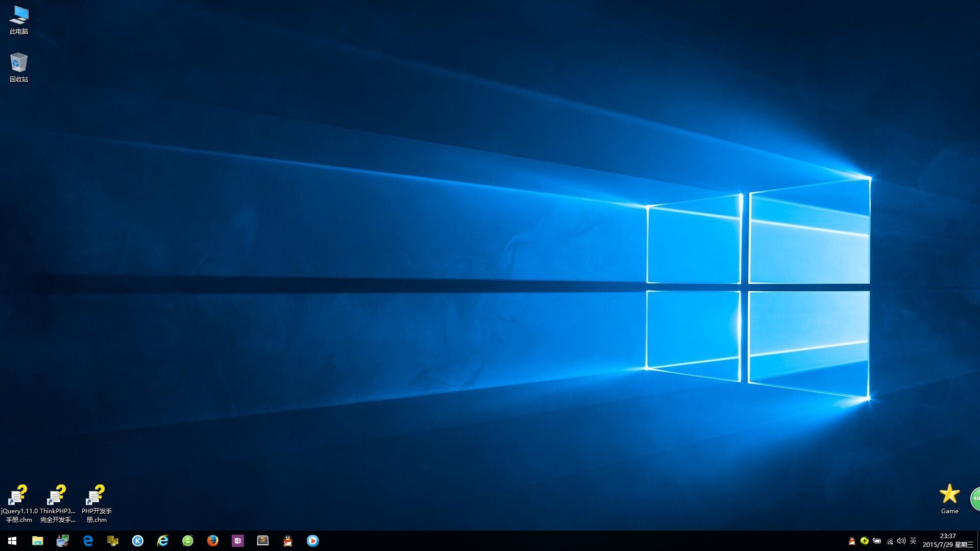Toggle the 英 input method indicator
The image size is (980, 551).
click(x=913, y=541)
